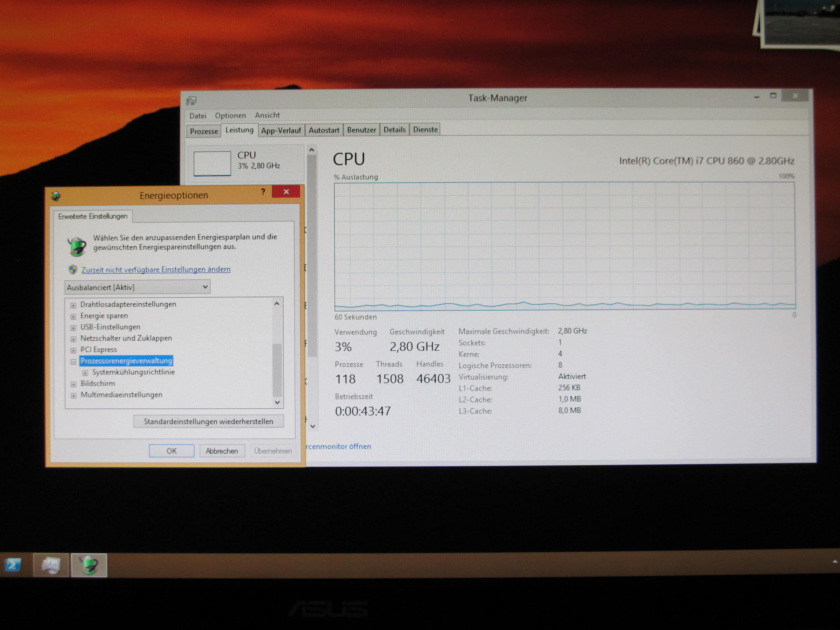
Task: Expand the Systemkühlungsrichtlinie node
Action: pos(86,373)
